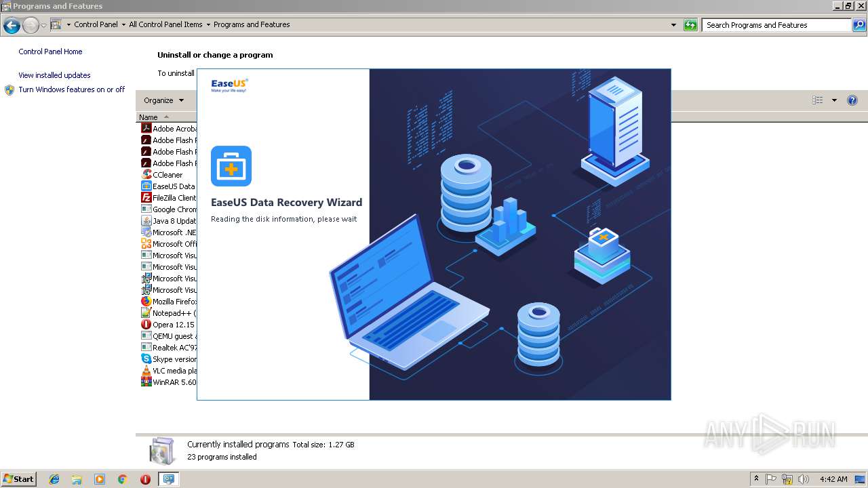Screen dimensions: 868x488
Task: Select the FileZilla Client icon
Action: (146, 197)
